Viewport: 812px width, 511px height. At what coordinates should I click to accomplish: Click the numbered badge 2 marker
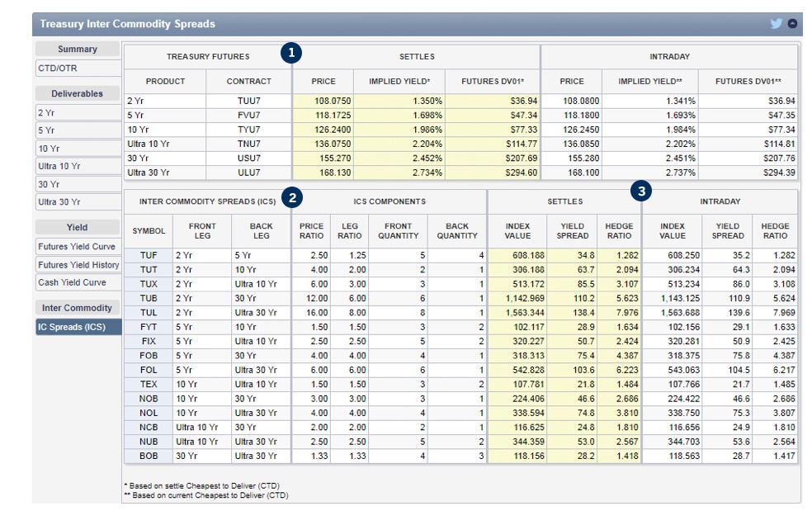(x=290, y=198)
